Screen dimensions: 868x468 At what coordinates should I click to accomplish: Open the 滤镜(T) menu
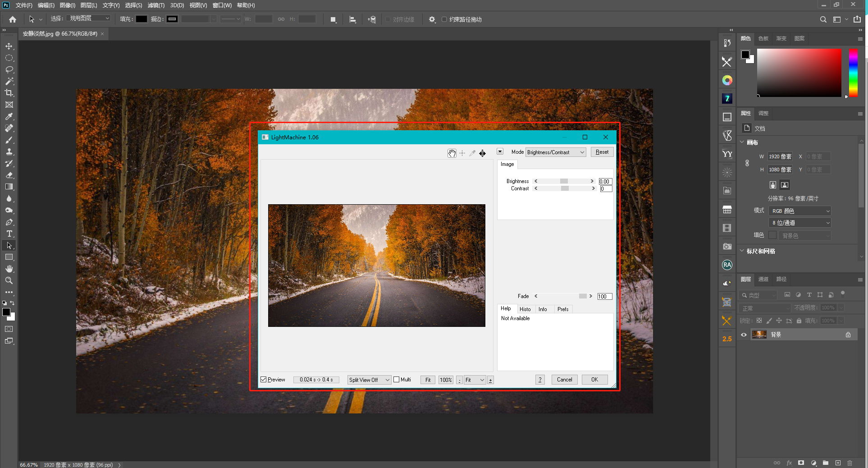pos(156,5)
